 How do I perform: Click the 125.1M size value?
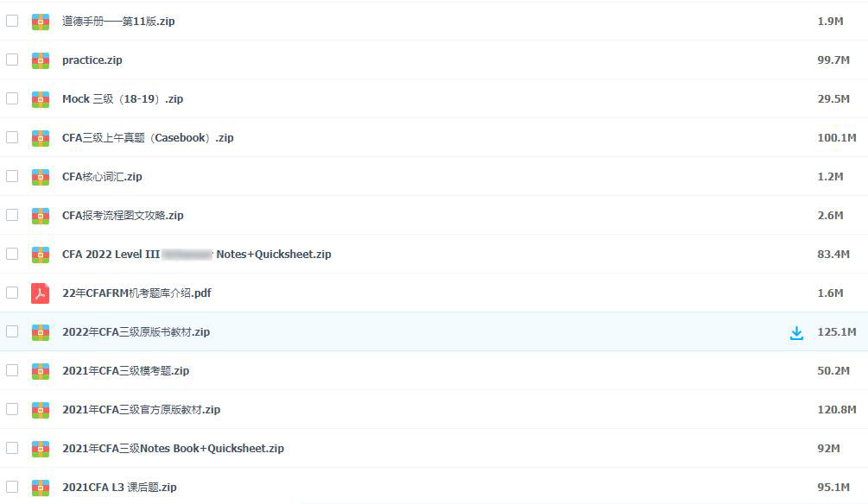pos(836,332)
